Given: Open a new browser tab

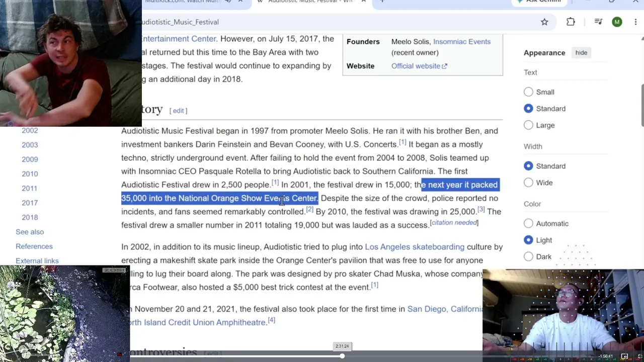Looking at the screenshot, I should [x=382, y=2].
